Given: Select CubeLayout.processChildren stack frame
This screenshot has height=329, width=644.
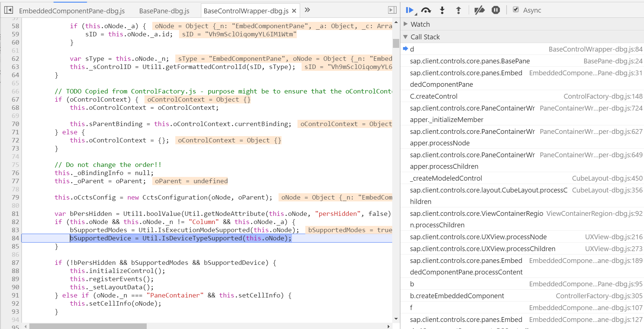Looking at the screenshot, I should pos(489,196).
